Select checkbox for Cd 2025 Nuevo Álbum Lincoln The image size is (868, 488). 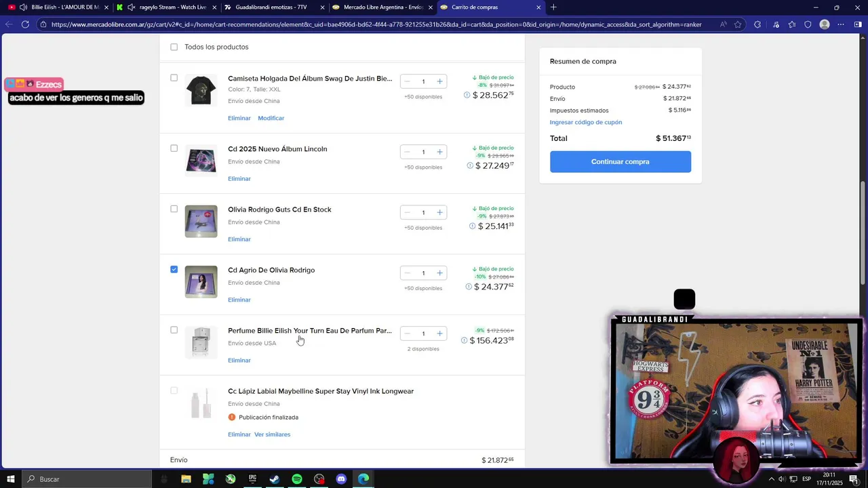click(174, 148)
